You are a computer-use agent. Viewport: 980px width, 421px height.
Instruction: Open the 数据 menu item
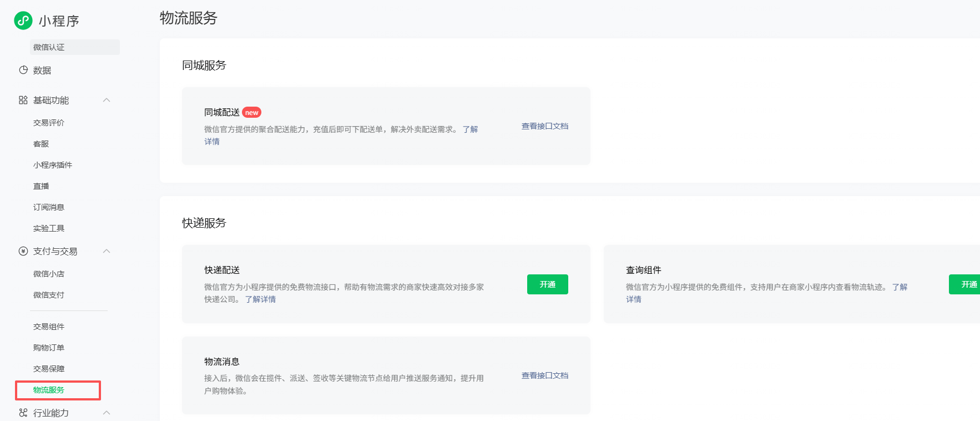[x=42, y=70]
